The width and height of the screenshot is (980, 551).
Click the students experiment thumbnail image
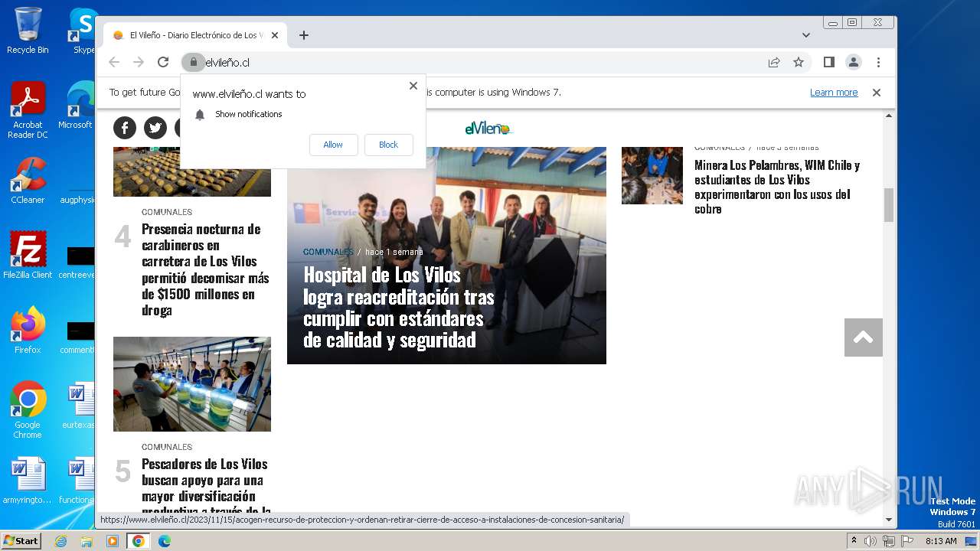tap(652, 175)
